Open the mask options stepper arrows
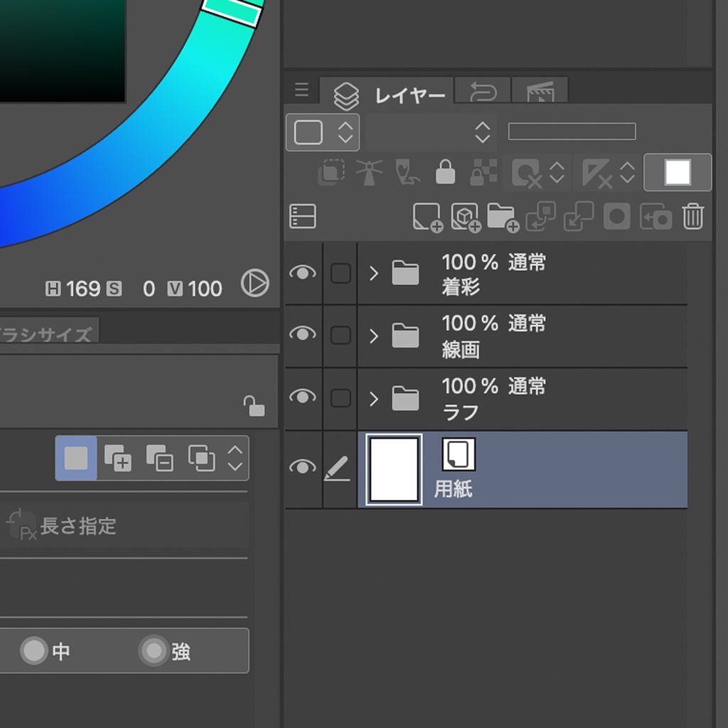This screenshot has height=728, width=728. 557,173
